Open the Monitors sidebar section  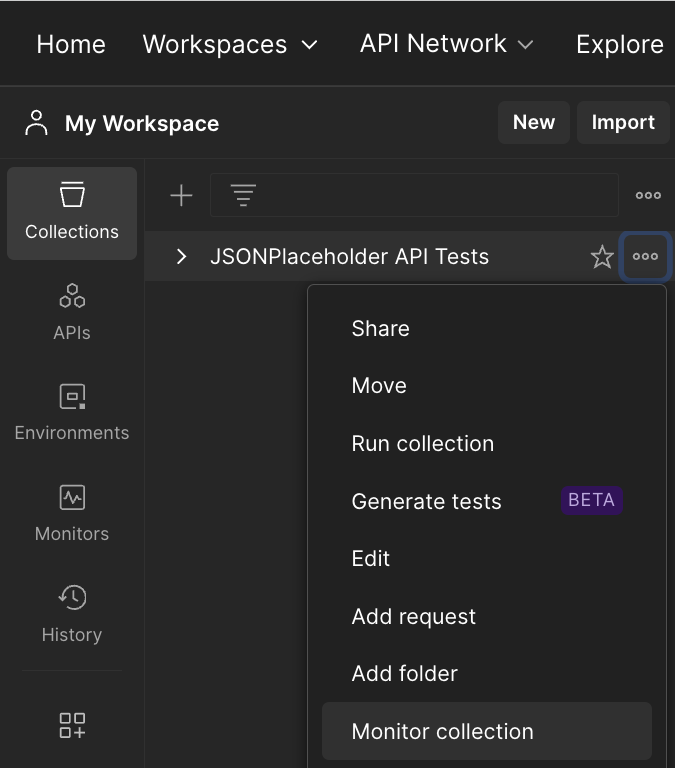pyautogui.click(x=72, y=513)
